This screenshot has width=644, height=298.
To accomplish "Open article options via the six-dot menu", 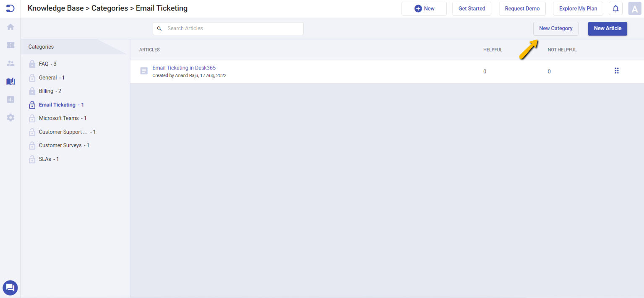I will point(616,70).
